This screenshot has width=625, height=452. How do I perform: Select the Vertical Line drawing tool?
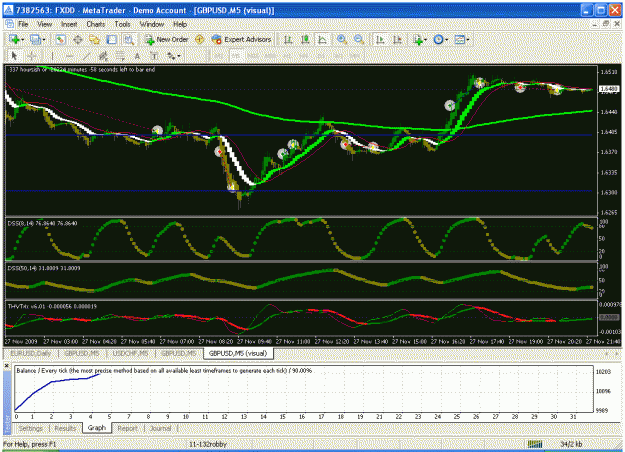pyautogui.click(x=52, y=56)
